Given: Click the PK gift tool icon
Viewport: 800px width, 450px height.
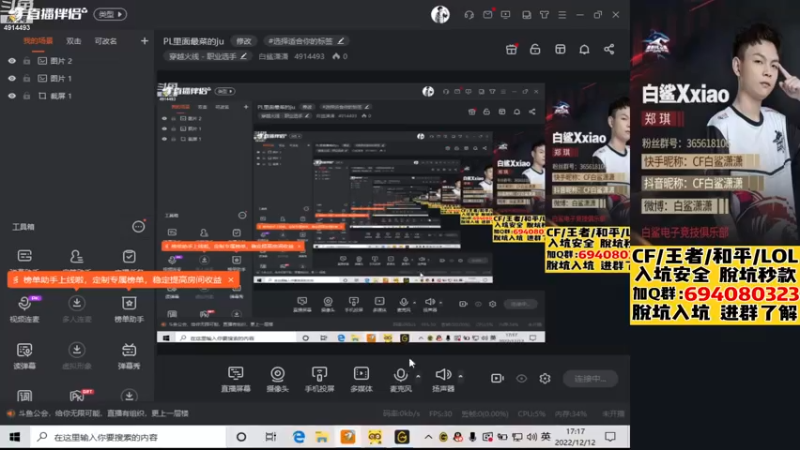Looking at the screenshot, I should 78,396.
